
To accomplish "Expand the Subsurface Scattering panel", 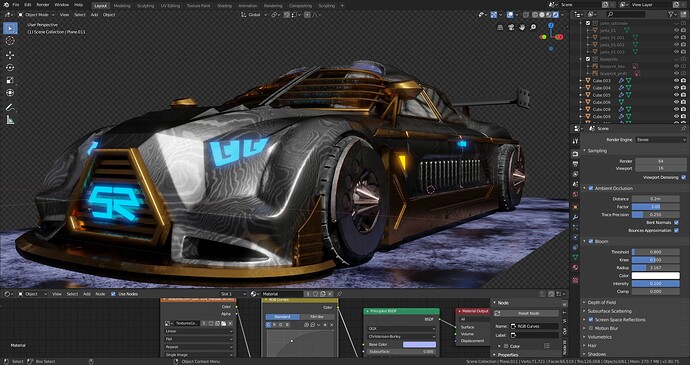I will pyautogui.click(x=610, y=311).
